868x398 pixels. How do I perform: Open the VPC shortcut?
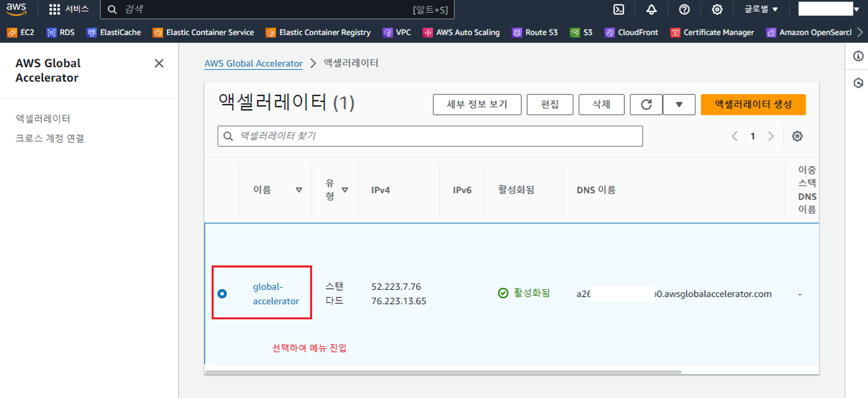[x=397, y=33]
